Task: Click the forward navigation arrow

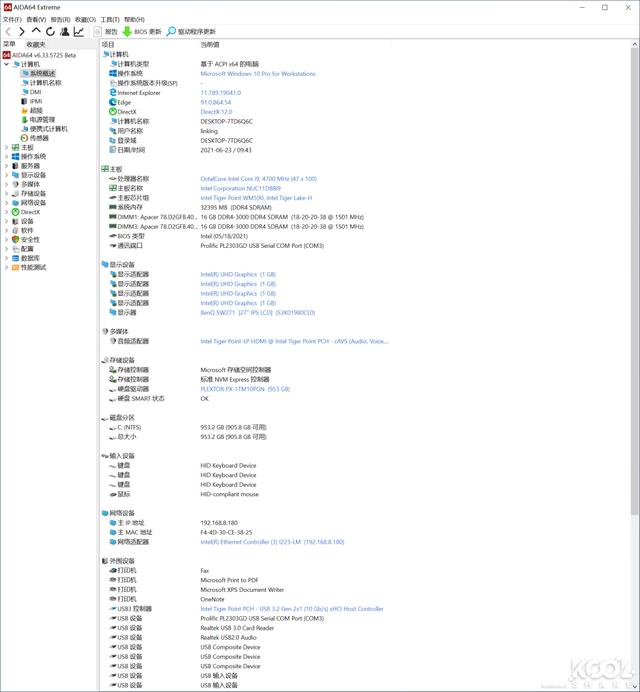Action: pyautogui.click(x=22, y=31)
